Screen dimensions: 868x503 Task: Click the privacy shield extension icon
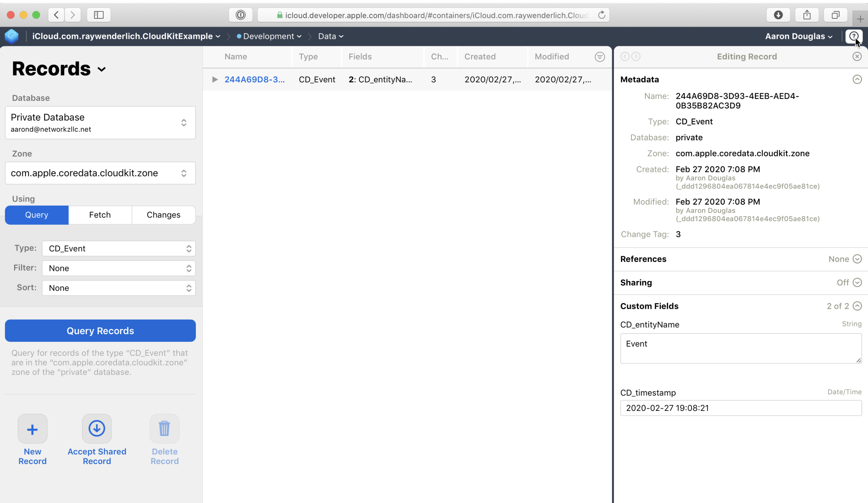click(241, 15)
